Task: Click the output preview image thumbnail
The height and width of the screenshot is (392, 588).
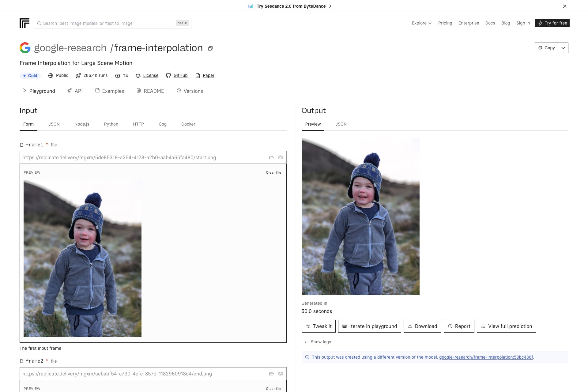Action: coord(360,217)
